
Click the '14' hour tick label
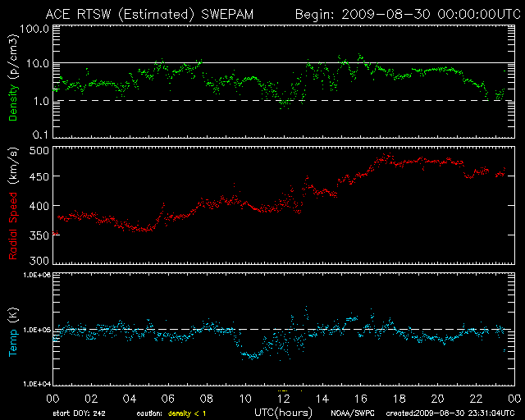click(322, 399)
